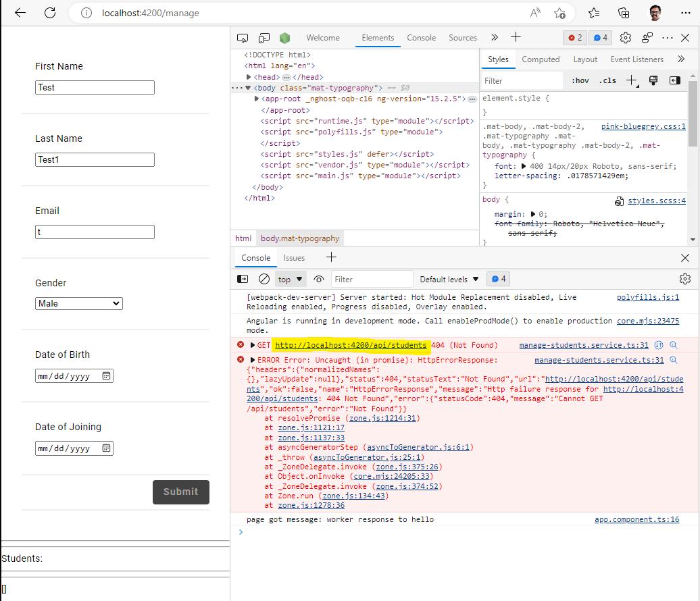Show more DevTools tabs chevron
This screenshot has width=700, height=601.
pos(495,38)
